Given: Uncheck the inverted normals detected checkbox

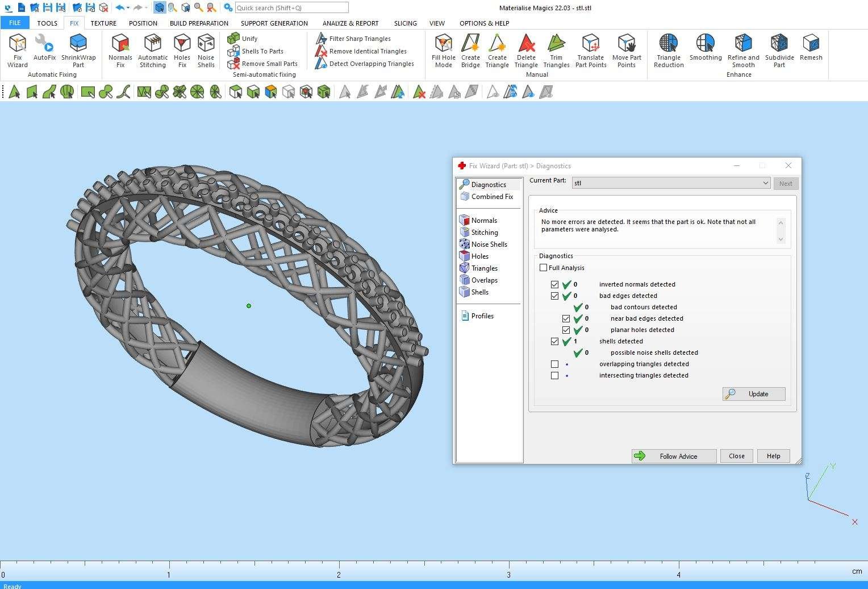Looking at the screenshot, I should click(555, 285).
